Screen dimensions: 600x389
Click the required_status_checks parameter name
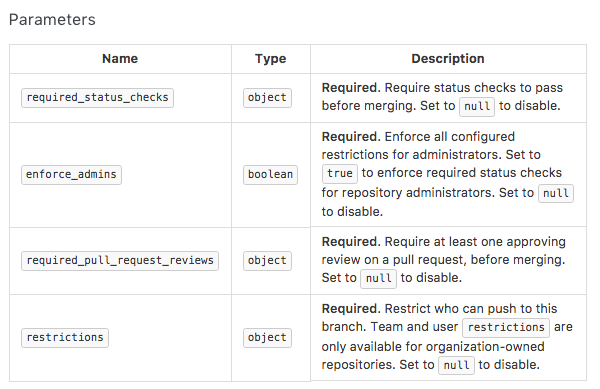tap(97, 98)
